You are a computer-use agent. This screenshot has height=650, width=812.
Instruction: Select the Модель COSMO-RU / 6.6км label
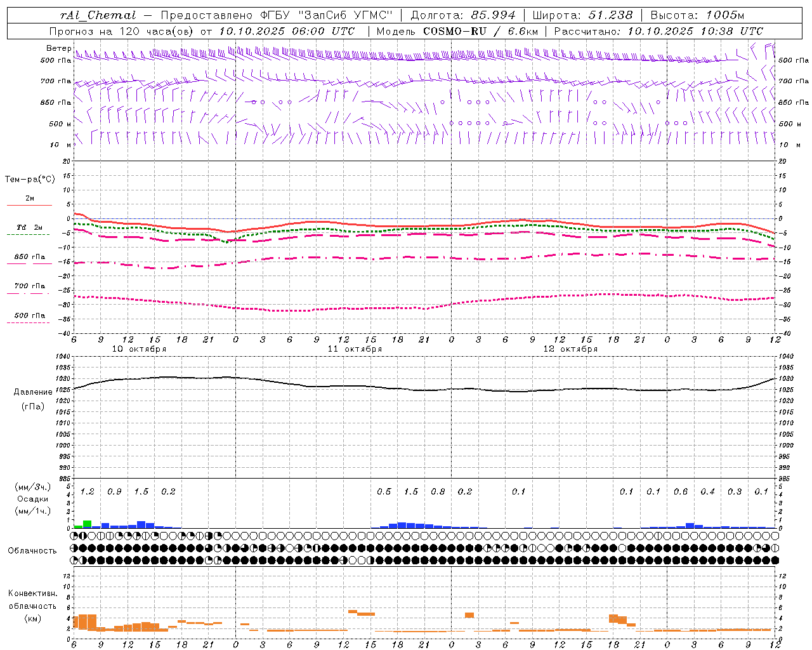tap(457, 31)
